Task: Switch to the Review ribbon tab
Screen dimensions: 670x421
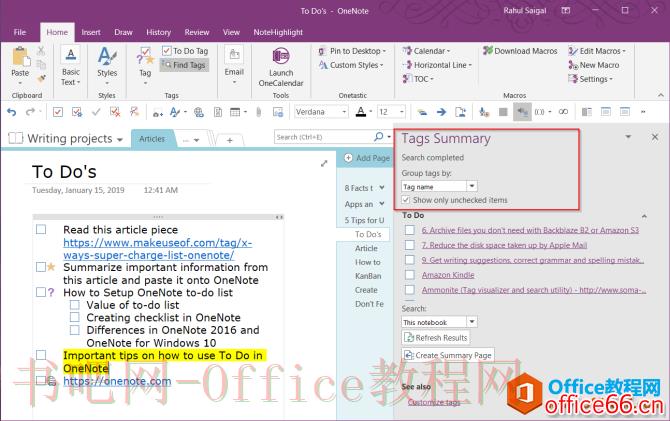Action: point(197,32)
